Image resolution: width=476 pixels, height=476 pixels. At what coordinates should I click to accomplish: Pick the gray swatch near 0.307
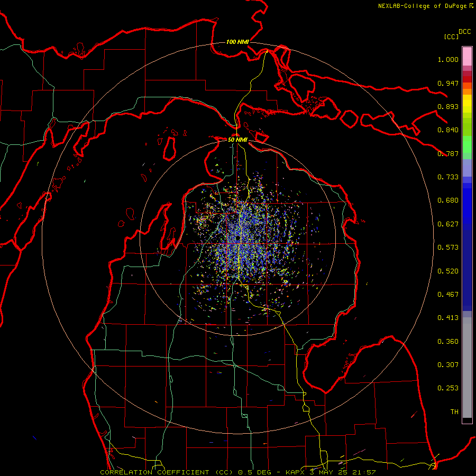tap(467, 370)
